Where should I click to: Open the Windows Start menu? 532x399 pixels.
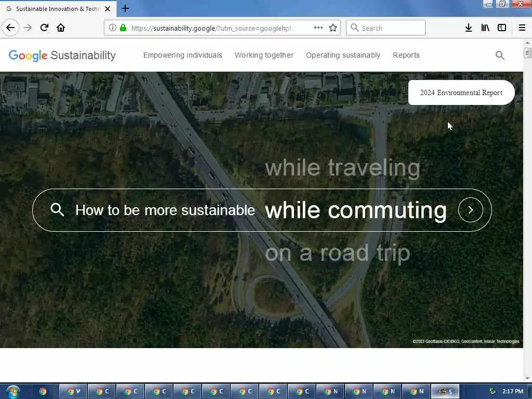click(x=12, y=391)
